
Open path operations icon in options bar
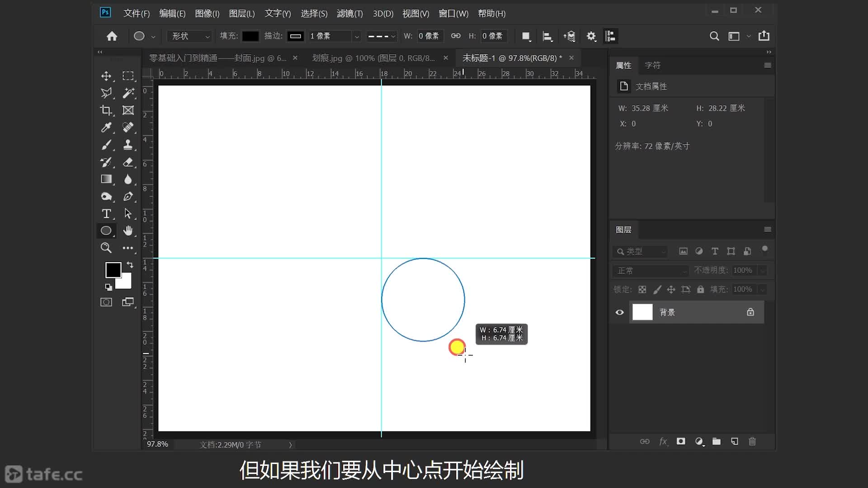[526, 36]
